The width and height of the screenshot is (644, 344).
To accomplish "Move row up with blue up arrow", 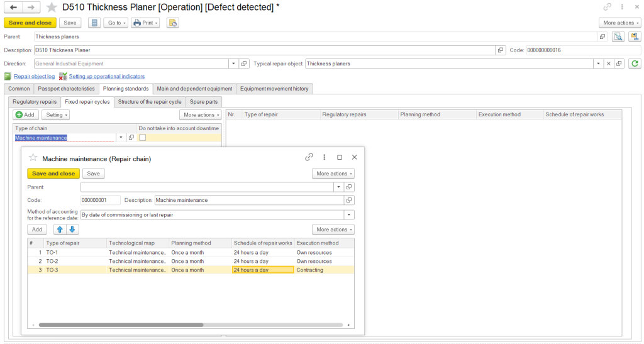I will tap(60, 230).
